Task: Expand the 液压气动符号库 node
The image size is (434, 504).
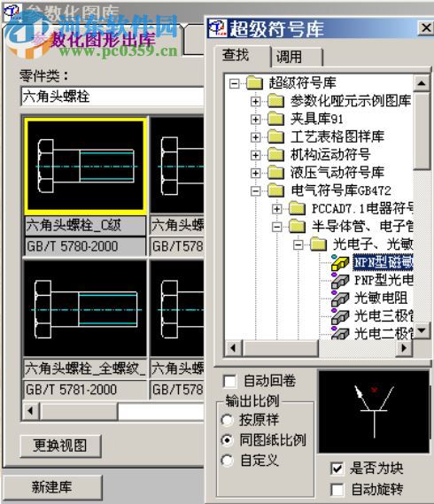Action: tap(256, 174)
